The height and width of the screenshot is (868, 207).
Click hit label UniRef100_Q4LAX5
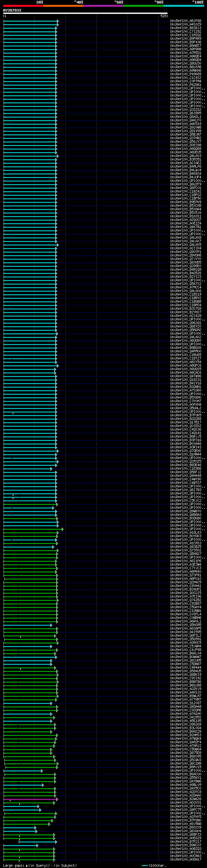[186, 245]
